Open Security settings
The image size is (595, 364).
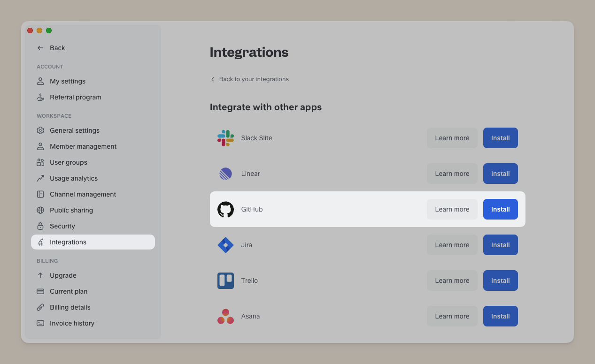[93, 226]
